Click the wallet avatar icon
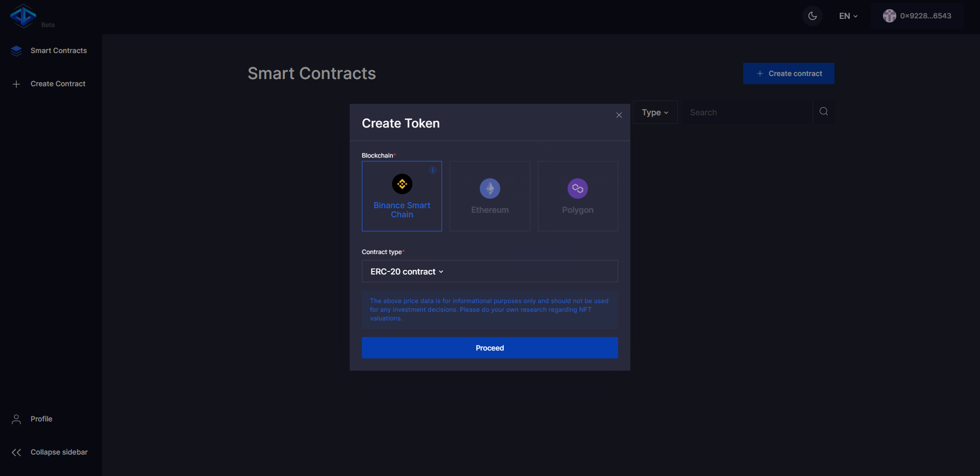This screenshot has height=476, width=980. [x=889, y=16]
